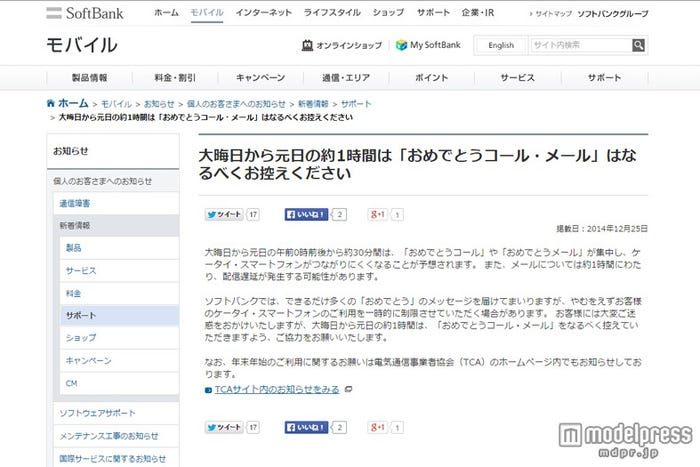Click the My SoftBank link

(x=435, y=45)
